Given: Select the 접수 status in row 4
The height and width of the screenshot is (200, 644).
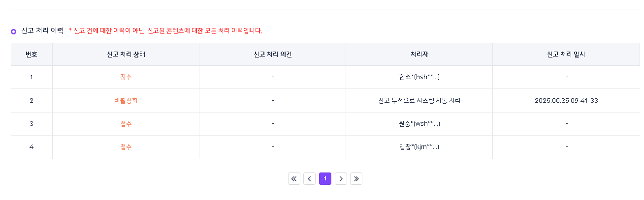Looking at the screenshot, I should tap(126, 146).
